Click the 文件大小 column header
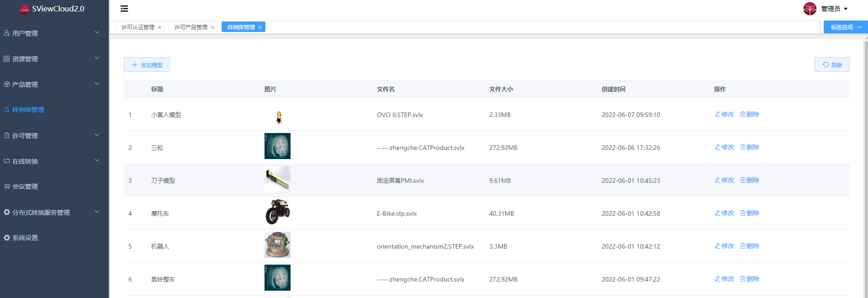Image resolution: width=868 pixels, height=298 pixels. pos(501,89)
